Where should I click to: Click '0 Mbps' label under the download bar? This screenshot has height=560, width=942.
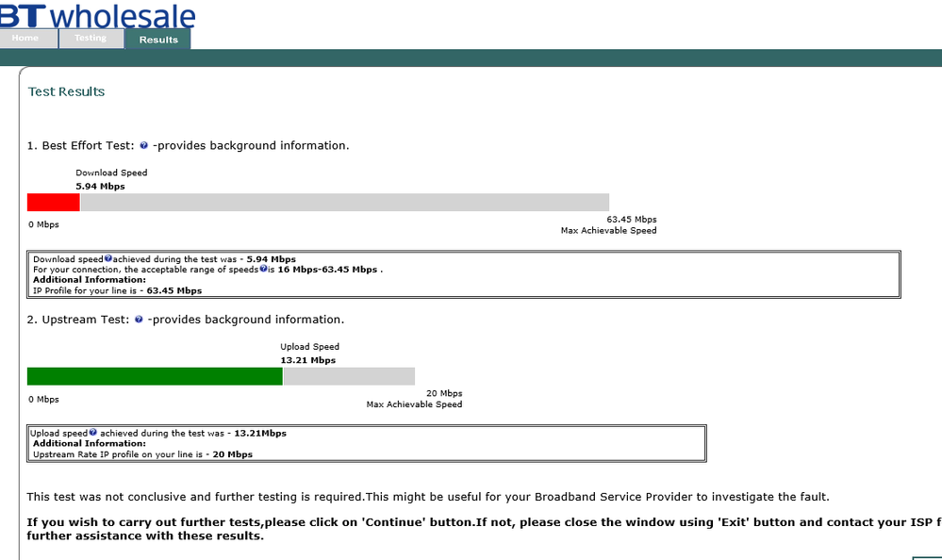point(44,224)
